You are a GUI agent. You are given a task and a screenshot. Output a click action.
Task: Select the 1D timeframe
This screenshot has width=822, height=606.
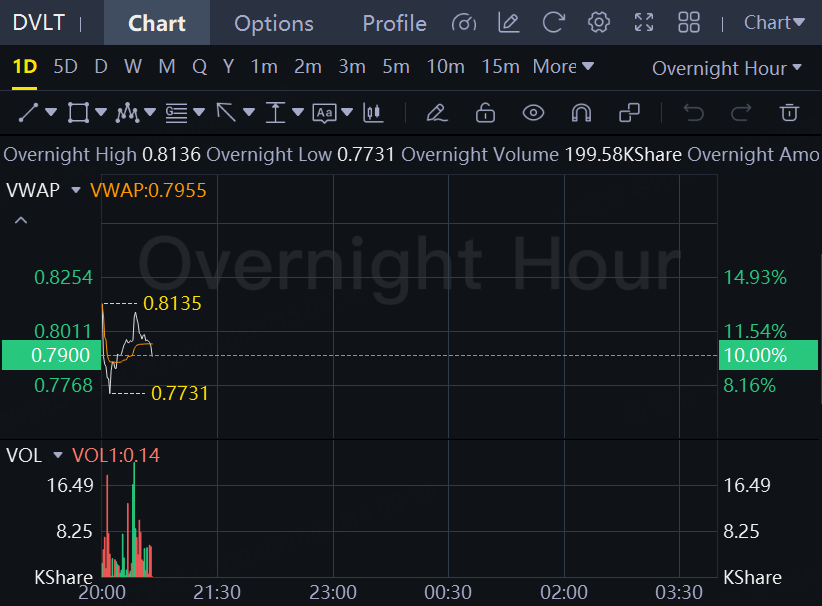25,67
